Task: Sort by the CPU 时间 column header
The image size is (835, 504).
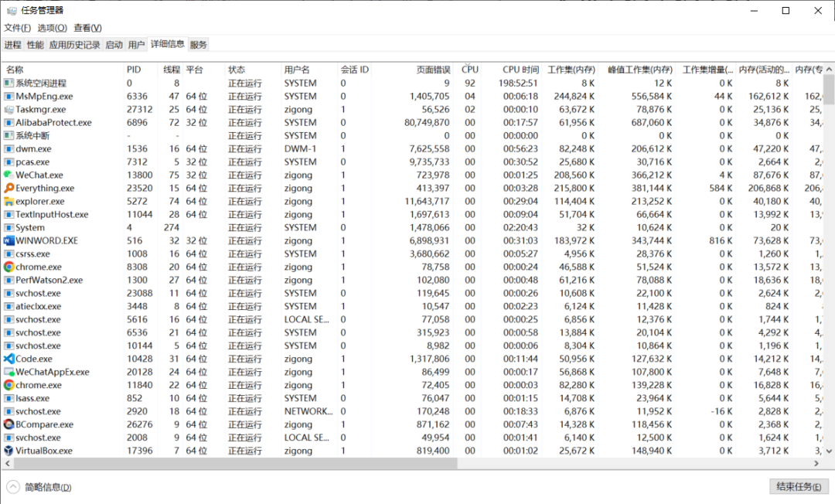Action: coord(513,70)
